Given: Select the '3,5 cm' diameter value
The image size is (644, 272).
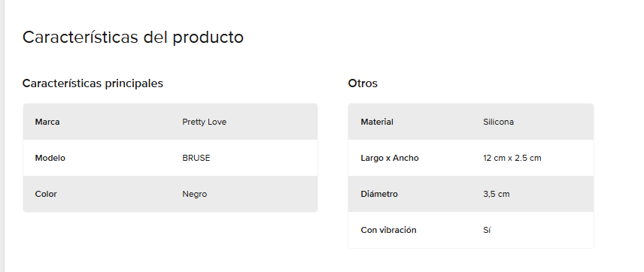Looking at the screenshot, I should coord(496,194).
